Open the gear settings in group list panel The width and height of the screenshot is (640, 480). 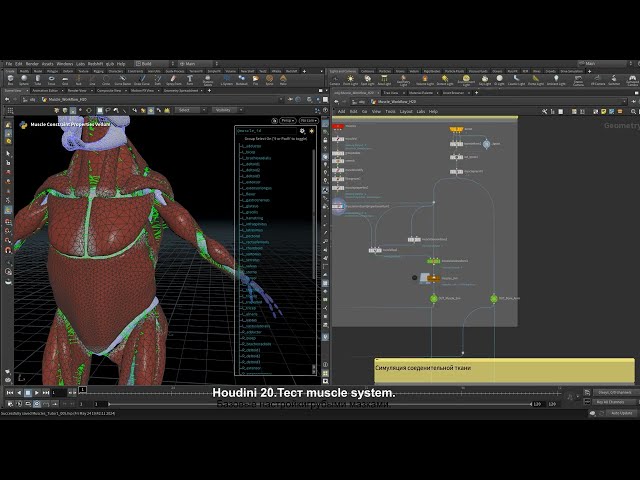pos(302,131)
